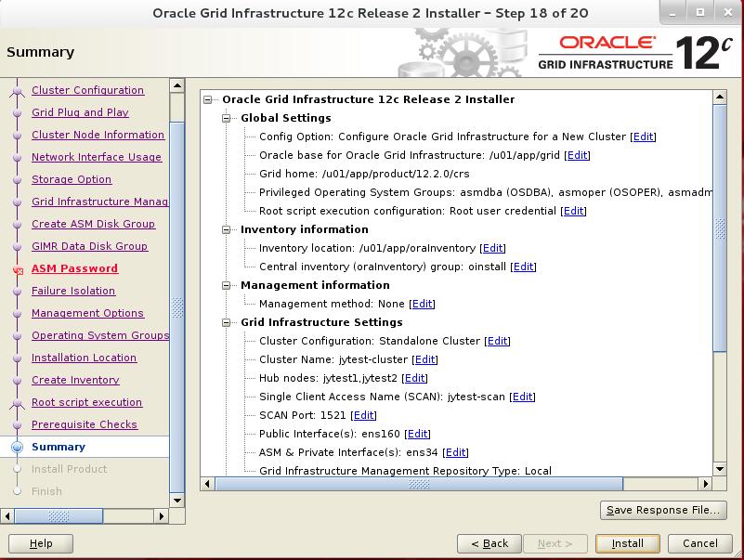This screenshot has height=560, width=744.
Task: Minimize the installer window
Action: pyautogui.click(x=672, y=13)
